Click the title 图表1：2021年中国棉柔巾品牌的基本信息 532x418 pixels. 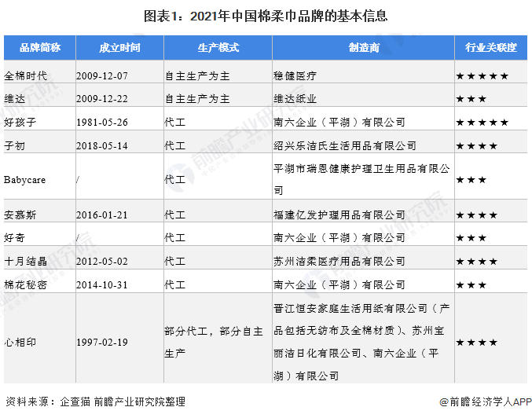tap(266, 16)
